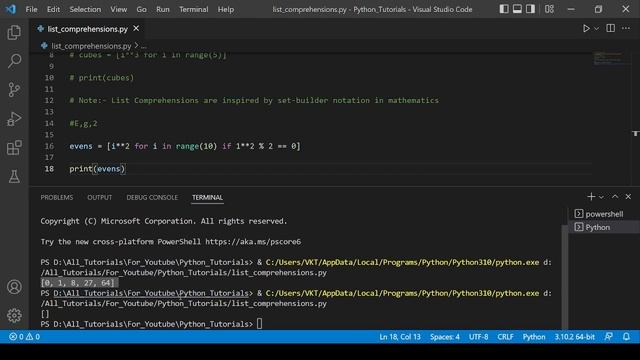Image resolution: width=640 pixels, height=360 pixels.
Task: Open the Run menu
Action: click(162, 9)
